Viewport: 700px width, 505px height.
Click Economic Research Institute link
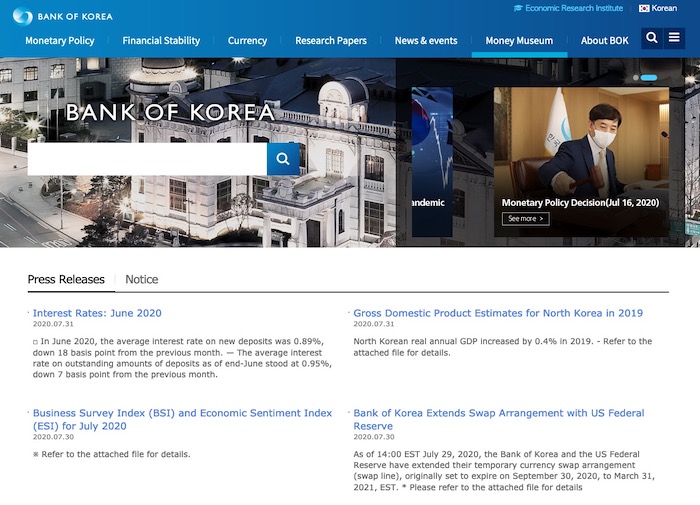pos(574,8)
